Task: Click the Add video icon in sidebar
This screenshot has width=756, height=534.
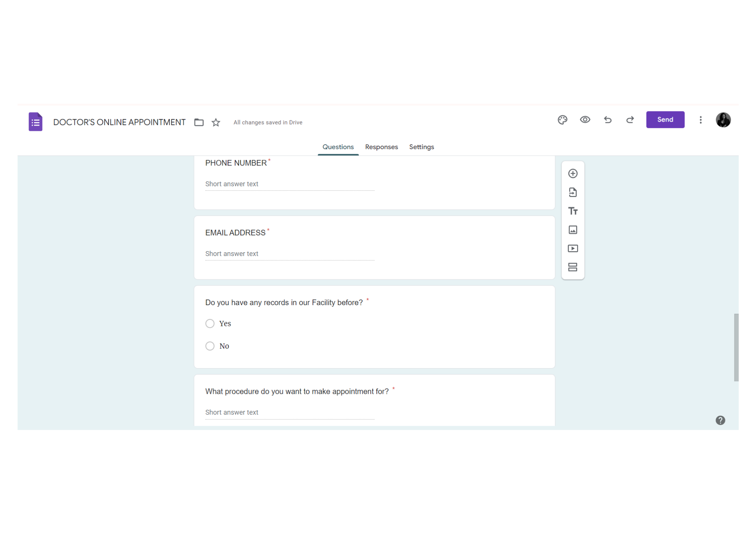Action: [x=573, y=248]
